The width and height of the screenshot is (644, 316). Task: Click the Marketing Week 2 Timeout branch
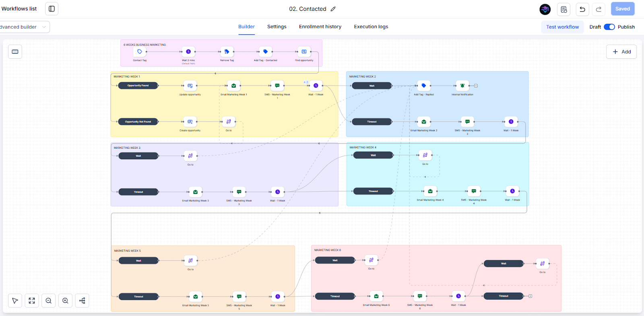tap(372, 121)
